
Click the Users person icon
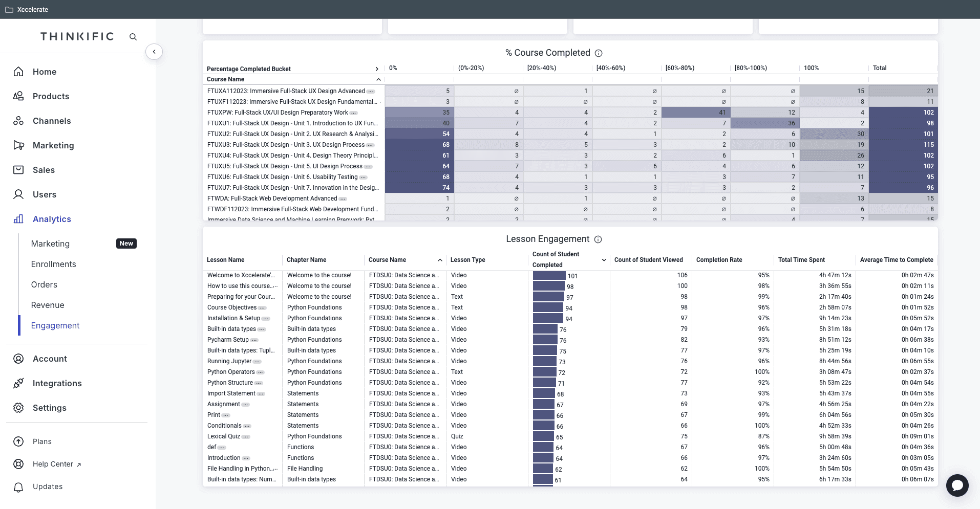[x=18, y=194]
